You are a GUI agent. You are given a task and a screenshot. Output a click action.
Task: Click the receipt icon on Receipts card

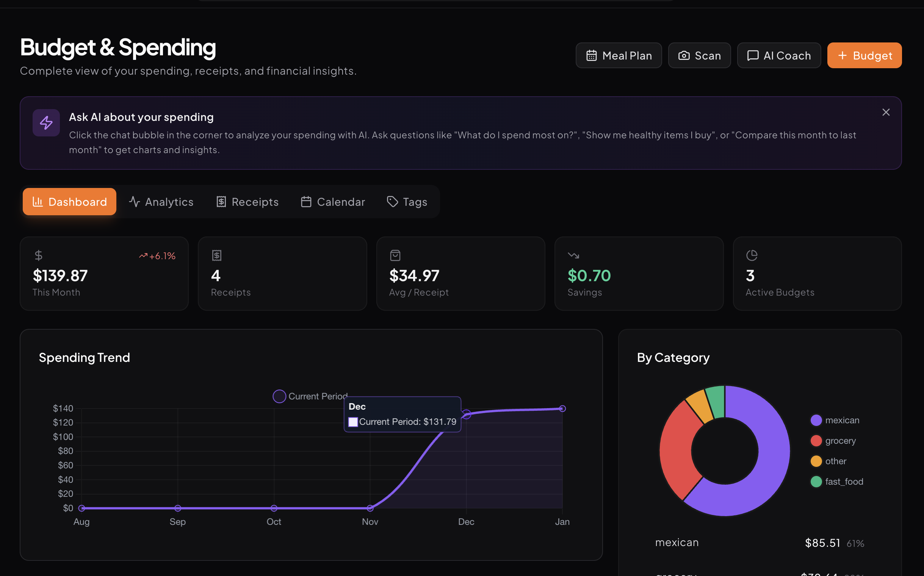pyautogui.click(x=216, y=255)
